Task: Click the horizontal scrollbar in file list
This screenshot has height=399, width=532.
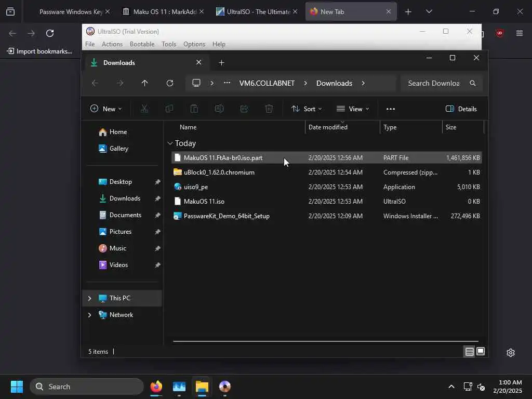Action: click(x=325, y=341)
